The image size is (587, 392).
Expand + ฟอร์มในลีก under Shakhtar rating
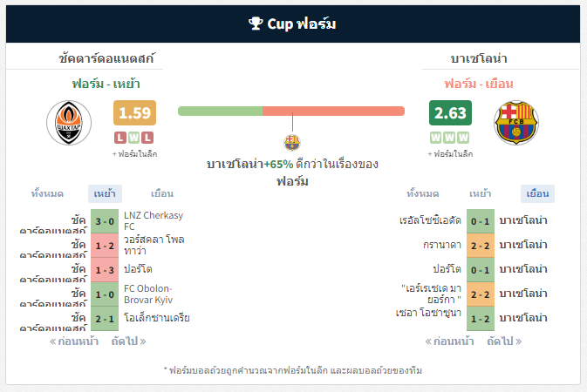point(135,153)
